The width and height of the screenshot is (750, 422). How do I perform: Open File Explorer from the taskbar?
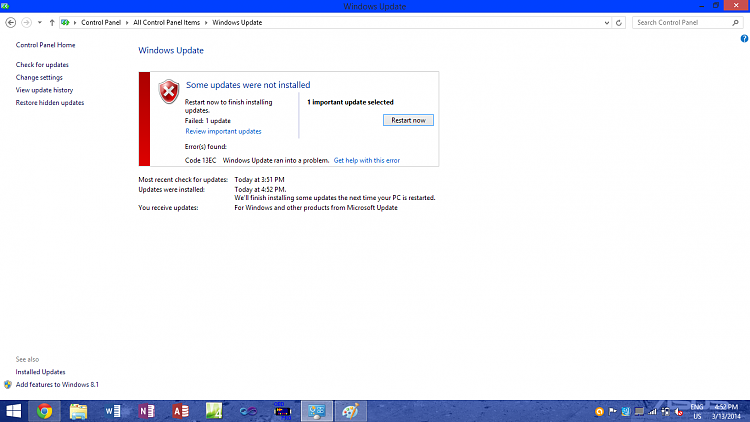(x=78, y=411)
